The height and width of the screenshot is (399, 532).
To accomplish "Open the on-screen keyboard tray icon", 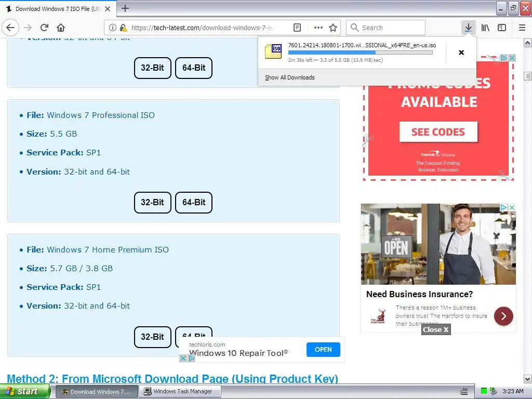I will [464, 392].
